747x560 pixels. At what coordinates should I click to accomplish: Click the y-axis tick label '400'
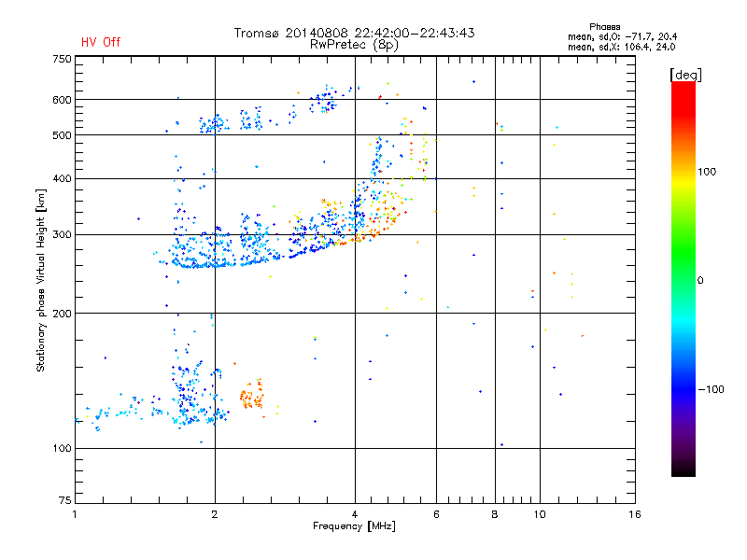coord(62,178)
